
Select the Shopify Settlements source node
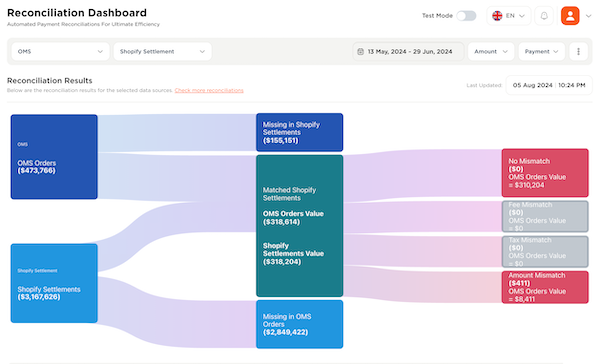point(54,283)
